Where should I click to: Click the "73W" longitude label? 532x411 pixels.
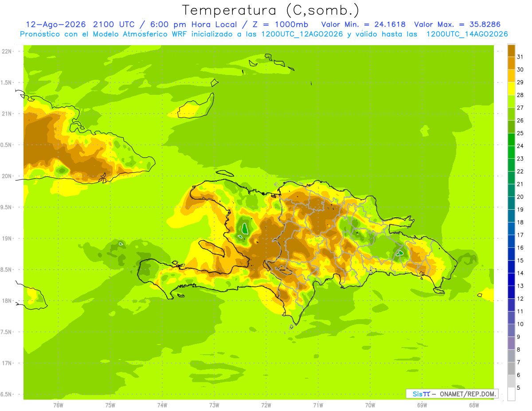click(214, 404)
